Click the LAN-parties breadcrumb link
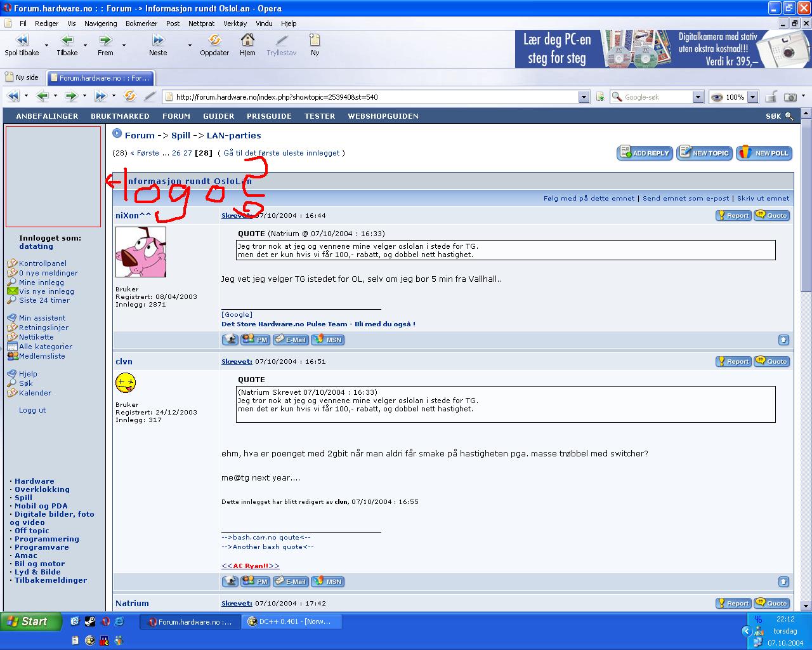 point(233,135)
